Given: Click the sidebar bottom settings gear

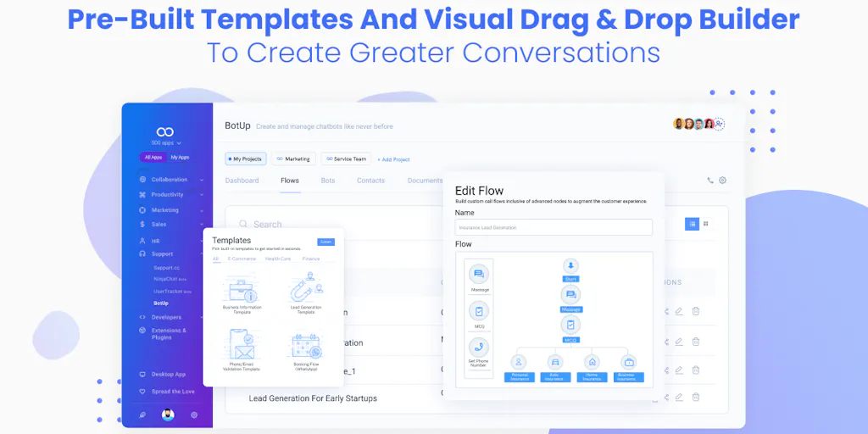Looking at the screenshot, I should click(x=194, y=415).
